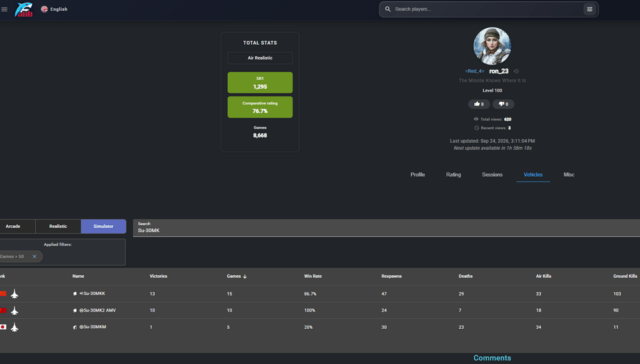Sort by the Ground Kills column
640x364 pixels.
[x=625, y=276]
